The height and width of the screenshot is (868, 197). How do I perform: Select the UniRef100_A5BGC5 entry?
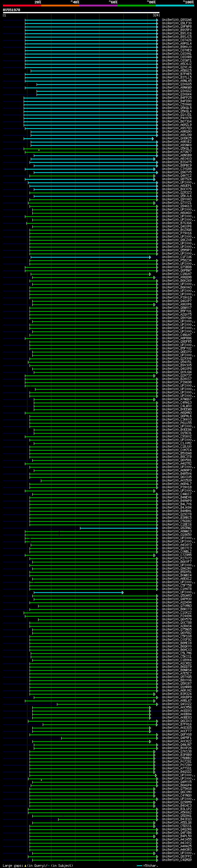pos(177,71)
